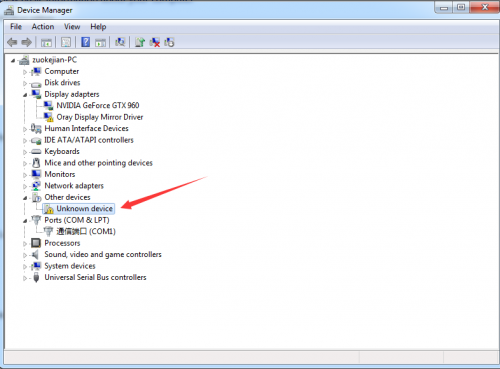Image resolution: width=500 pixels, height=369 pixels.
Task: Select the IDE ATA/ATAPI controllers label
Action: 89,140
